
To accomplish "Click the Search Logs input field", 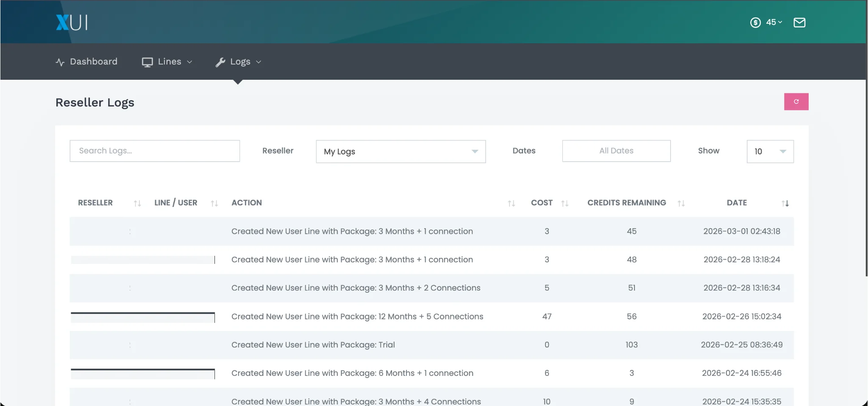I will (x=155, y=151).
